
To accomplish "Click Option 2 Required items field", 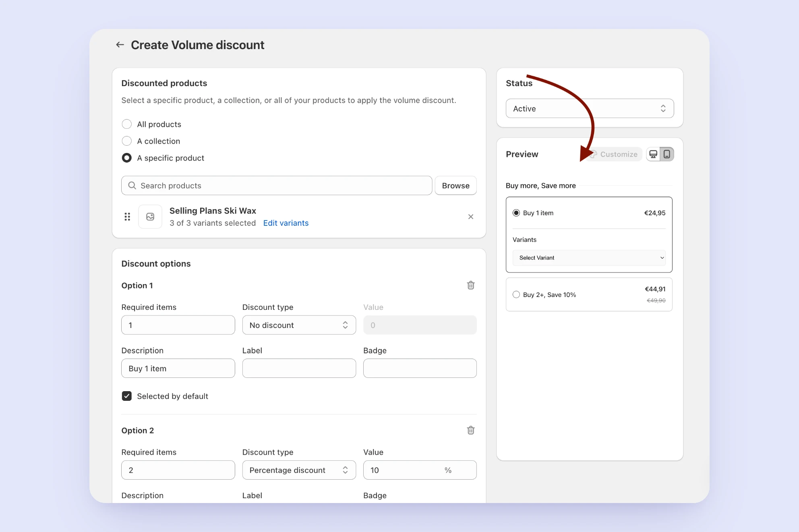I will click(178, 470).
